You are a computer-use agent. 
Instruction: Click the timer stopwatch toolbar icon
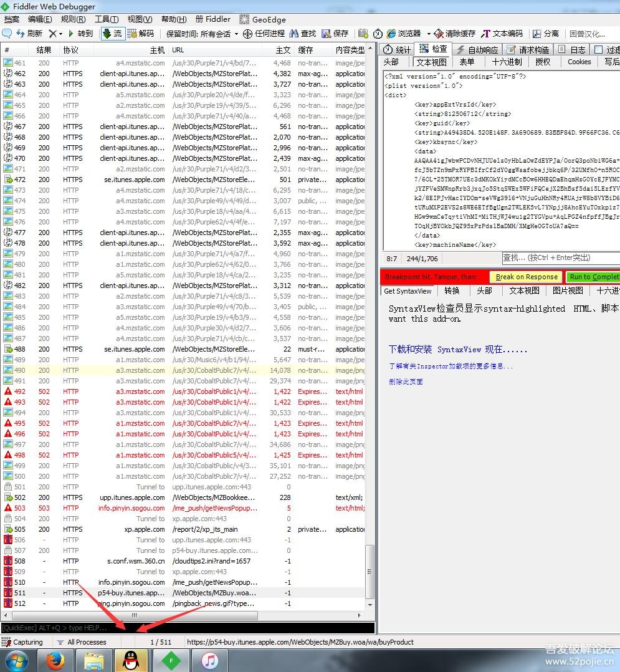[378, 34]
